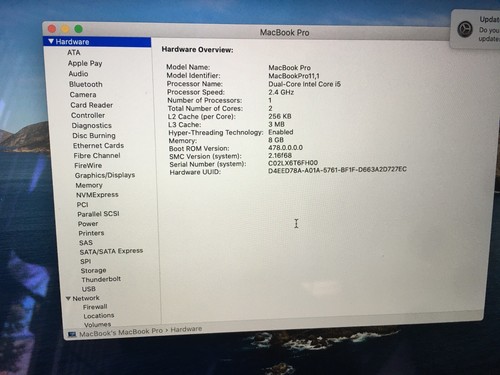
Task: Select Thunderbolt in the sidebar
Action: [101, 280]
